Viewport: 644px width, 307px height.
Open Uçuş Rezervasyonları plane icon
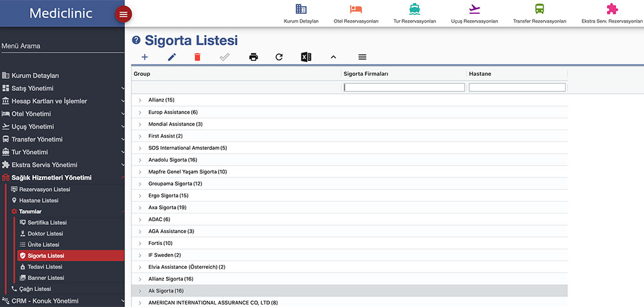(474, 9)
